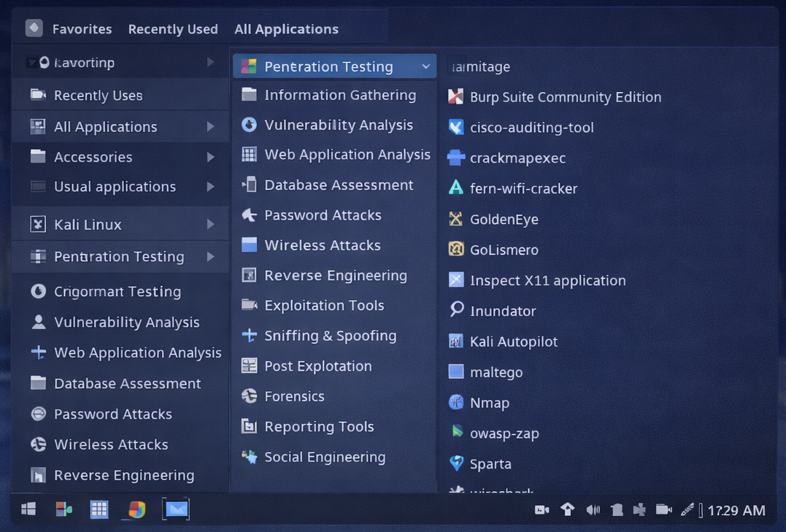The width and height of the screenshot is (786, 532).
Task: Select Reverse Engineering in middle column
Action: pyautogui.click(x=334, y=275)
